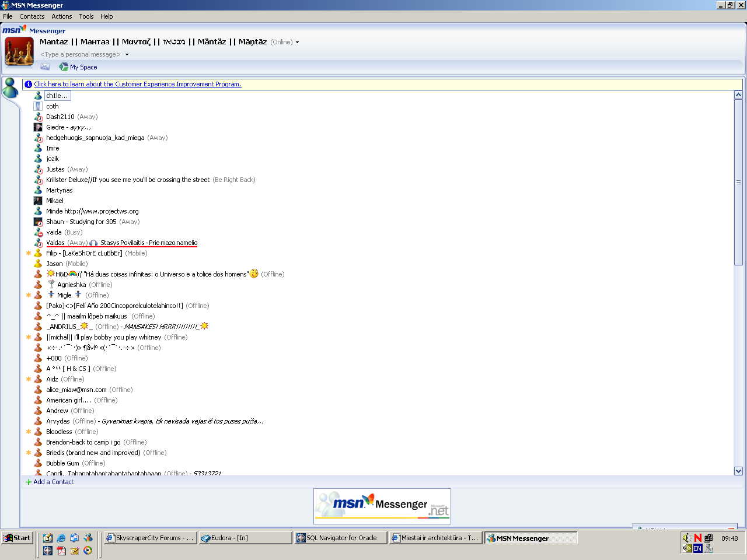Open the EN language indicator in tray
The width and height of the screenshot is (747, 560).
(697, 548)
